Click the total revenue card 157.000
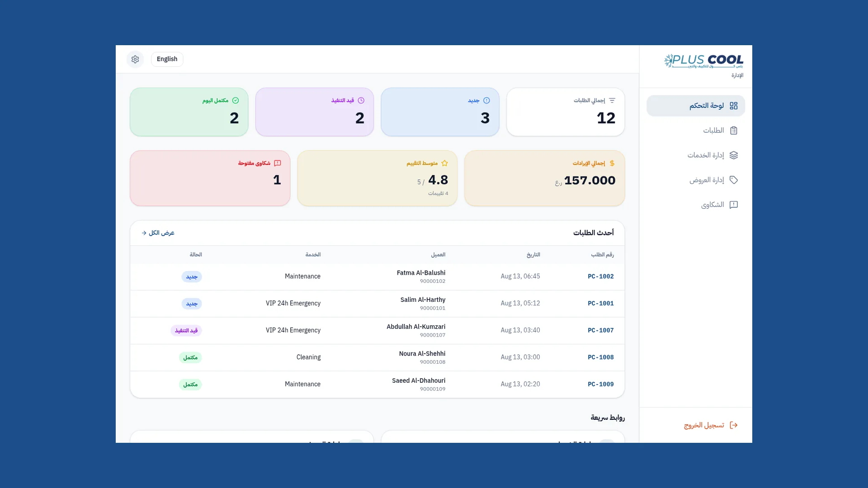Image resolution: width=868 pixels, height=488 pixels. (x=544, y=178)
